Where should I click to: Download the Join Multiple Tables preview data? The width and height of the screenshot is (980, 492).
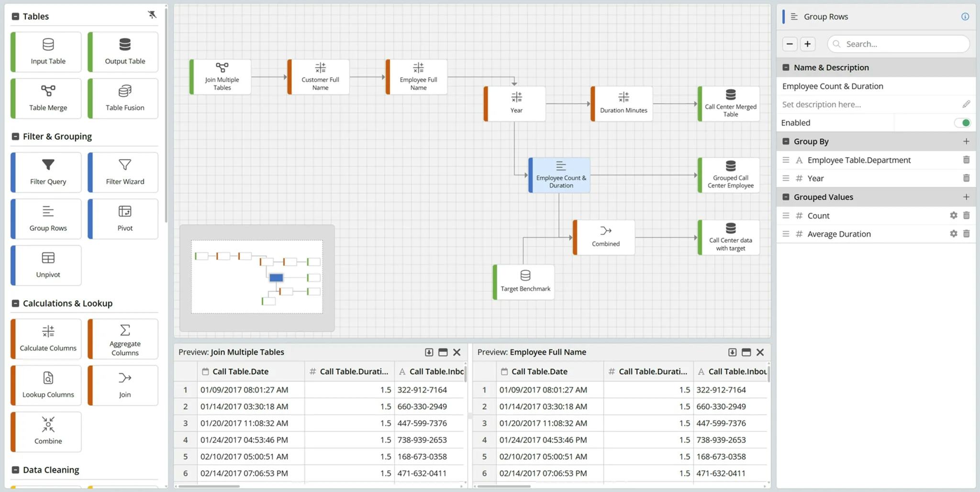coord(428,352)
